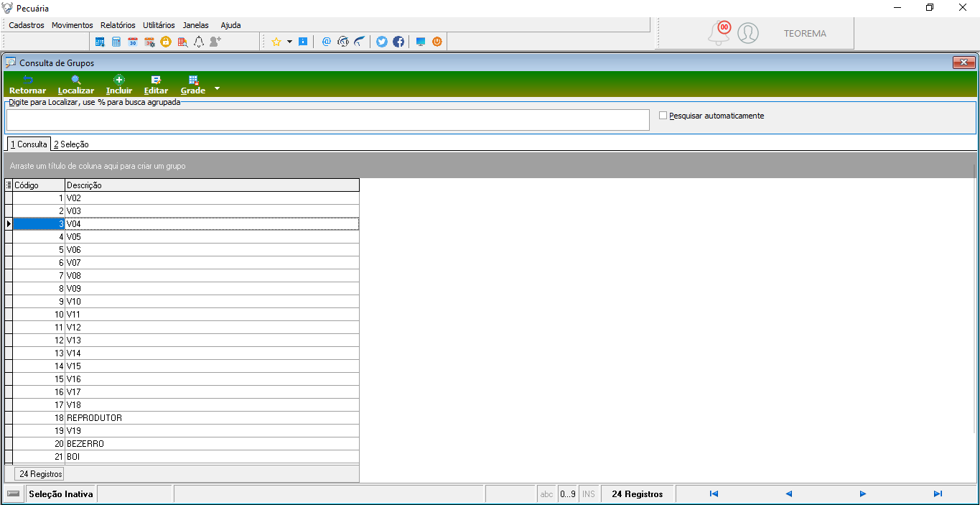
Task: Click the code cell 19
Action: click(x=39, y=430)
